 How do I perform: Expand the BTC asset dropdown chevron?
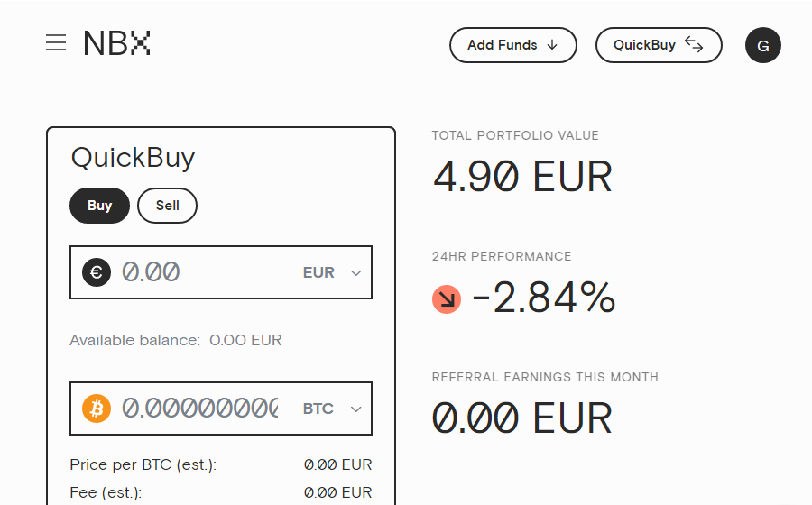355,409
